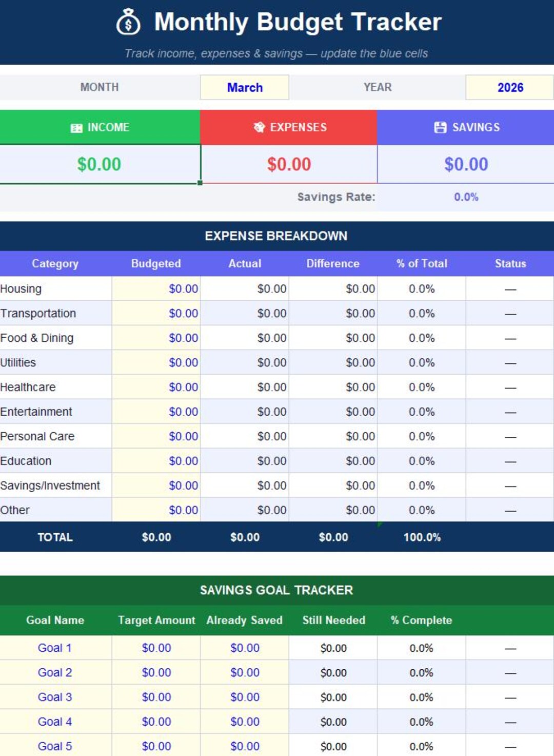Viewport: 554px width, 756px height.
Task: Select the Other category cell
Action: pyautogui.click(x=55, y=511)
